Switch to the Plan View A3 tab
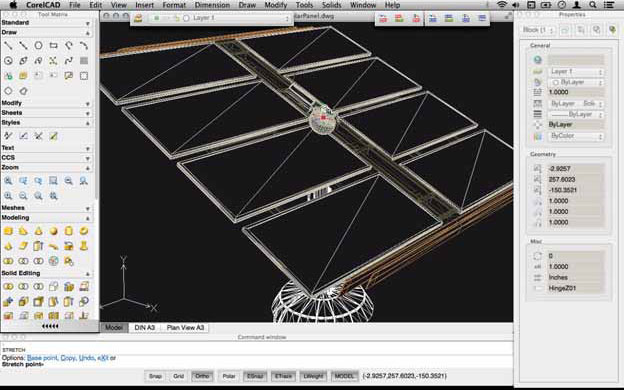Image resolution: width=624 pixels, height=390 pixels. click(x=185, y=328)
